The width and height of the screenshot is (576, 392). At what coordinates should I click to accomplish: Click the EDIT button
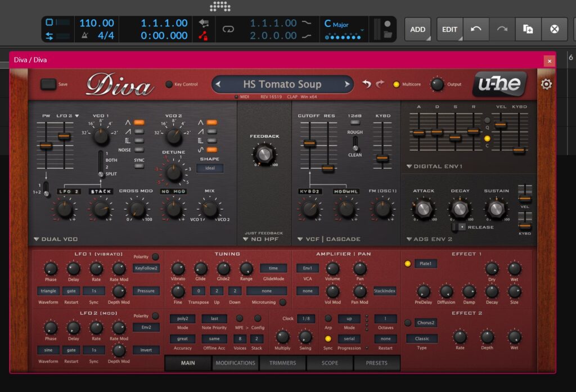click(x=449, y=29)
